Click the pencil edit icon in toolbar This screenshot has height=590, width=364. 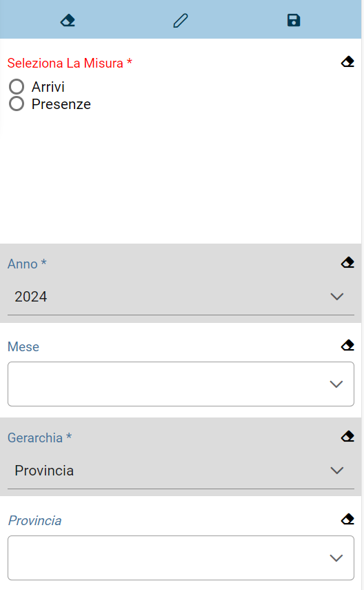pos(181,20)
